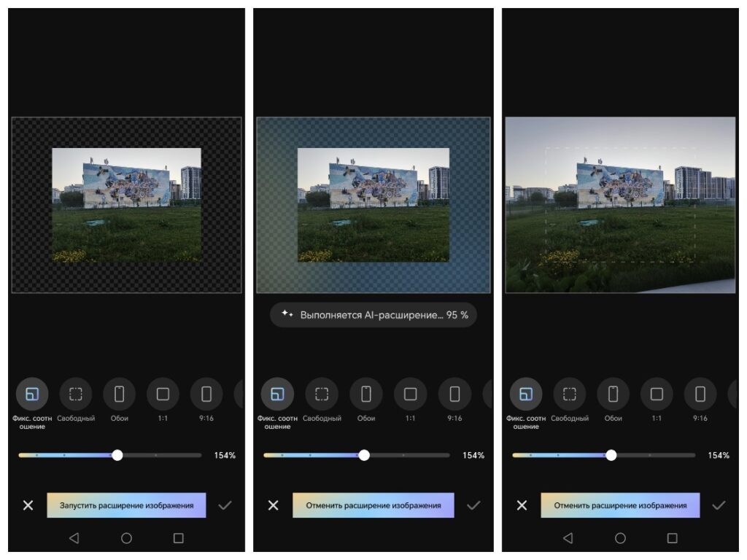The height and width of the screenshot is (560, 747).
Task: Select fixed ratio icon in middle screen
Action: (x=277, y=394)
